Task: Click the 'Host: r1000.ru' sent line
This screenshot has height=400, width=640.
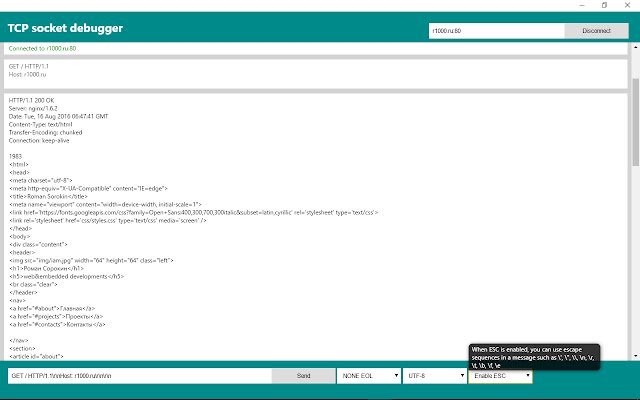Action: tap(27, 75)
